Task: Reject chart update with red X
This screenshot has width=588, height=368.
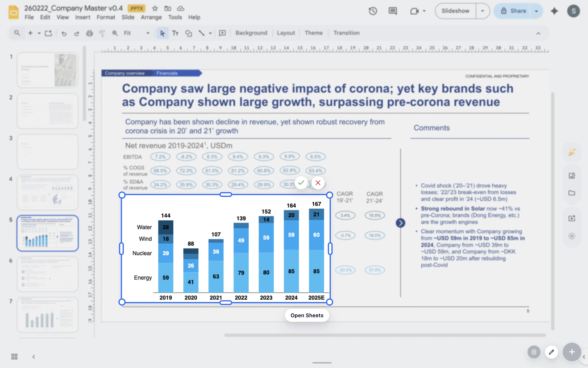Action: [317, 183]
